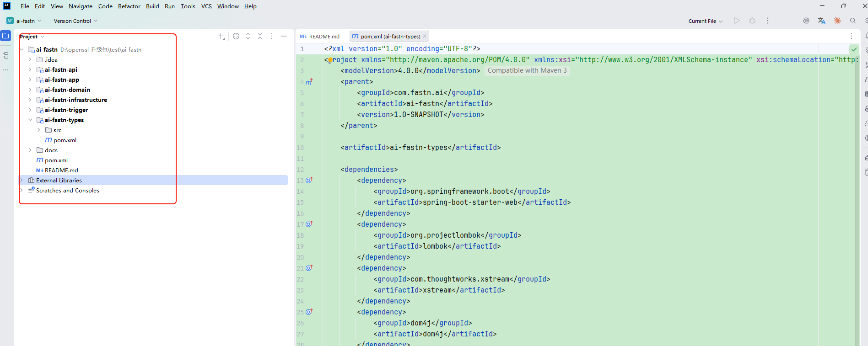Collapse all nodes in the Project tree

pos(260,36)
